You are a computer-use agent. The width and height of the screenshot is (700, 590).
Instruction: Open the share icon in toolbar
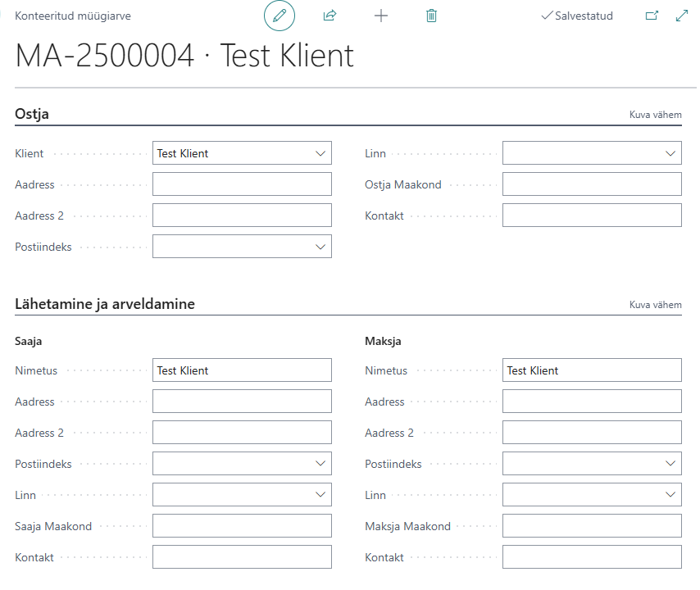coord(330,16)
